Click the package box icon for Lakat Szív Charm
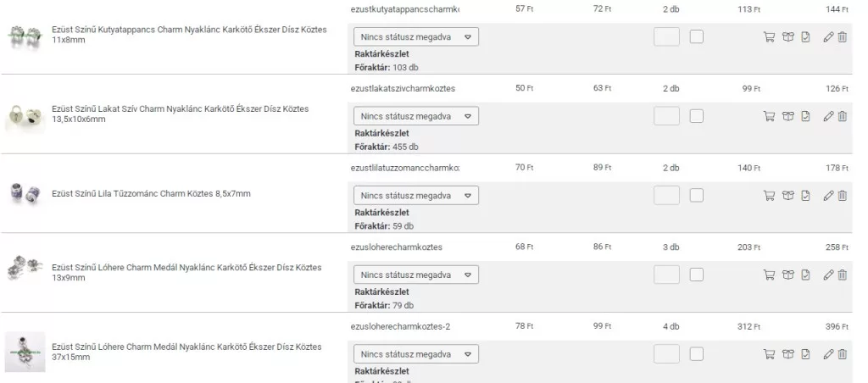The width and height of the screenshot is (868, 383). coord(787,116)
